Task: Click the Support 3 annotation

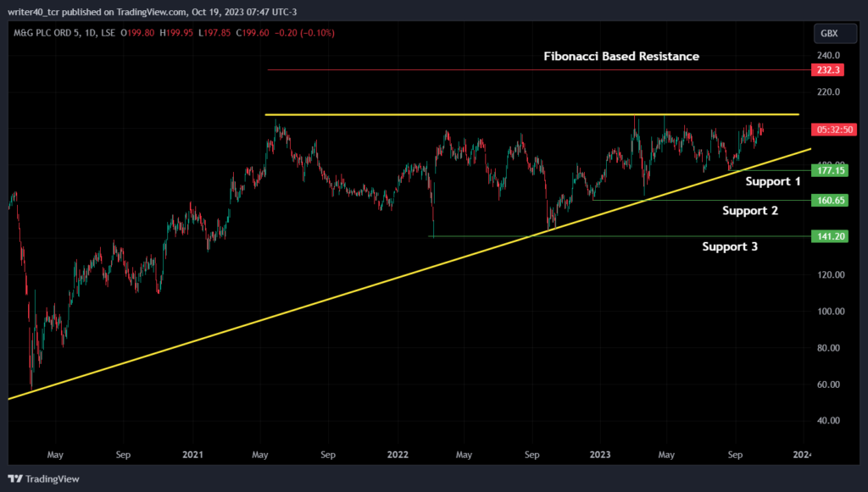Action: 730,246
